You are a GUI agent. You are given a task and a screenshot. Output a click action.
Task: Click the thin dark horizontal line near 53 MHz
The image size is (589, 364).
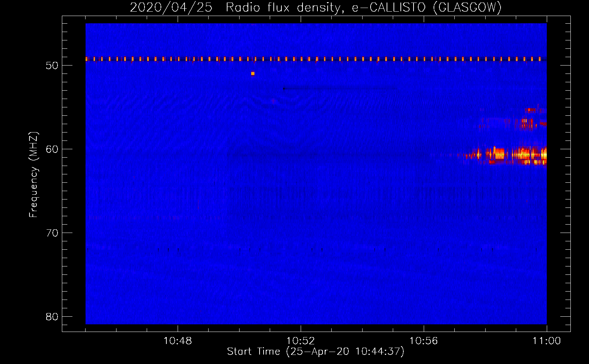(340, 88)
